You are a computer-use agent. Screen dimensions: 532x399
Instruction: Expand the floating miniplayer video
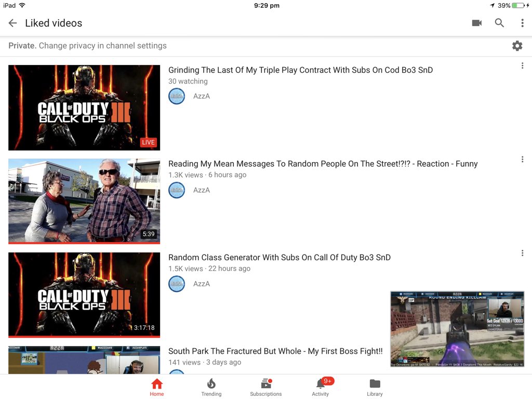tap(457, 329)
